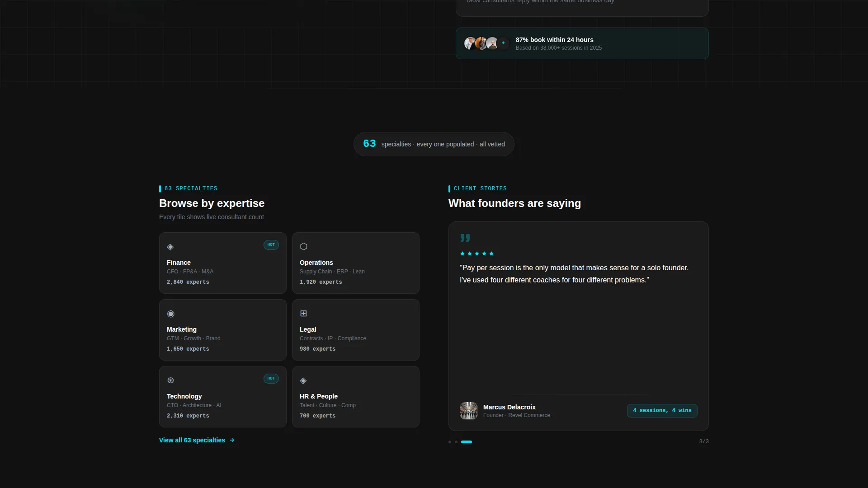Image resolution: width=868 pixels, height=488 pixels.
Task: Click the HR & People diamond icon
Action: click(303, 380)
